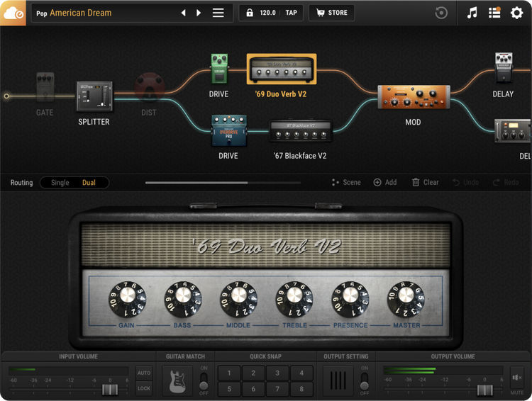Toggle the Guitar Match on/off switch
532x401 pixels.
click(204, 380)
